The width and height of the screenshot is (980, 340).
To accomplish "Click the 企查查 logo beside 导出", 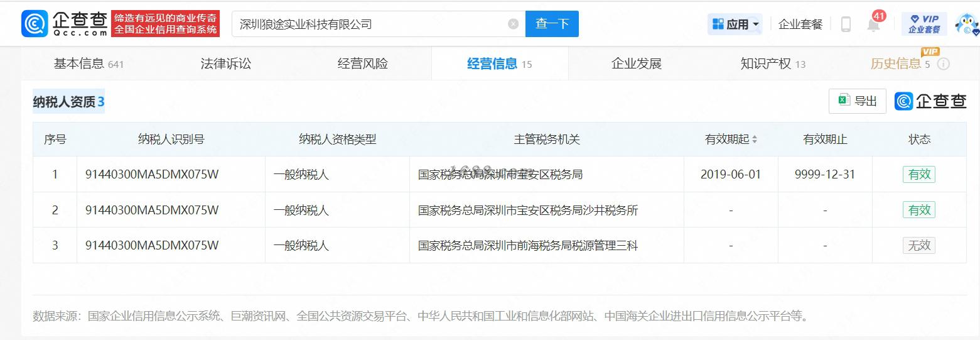I will [x=930, y=101].
